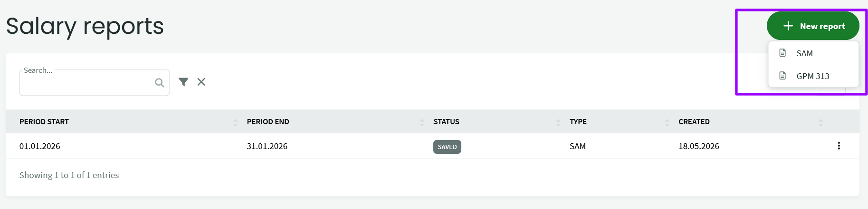
Task: Sort by Created column arrows
Action: (x=820, y=122)
